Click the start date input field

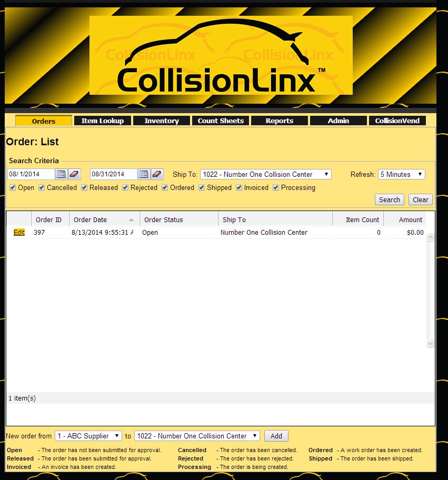(x=31, y=174)
